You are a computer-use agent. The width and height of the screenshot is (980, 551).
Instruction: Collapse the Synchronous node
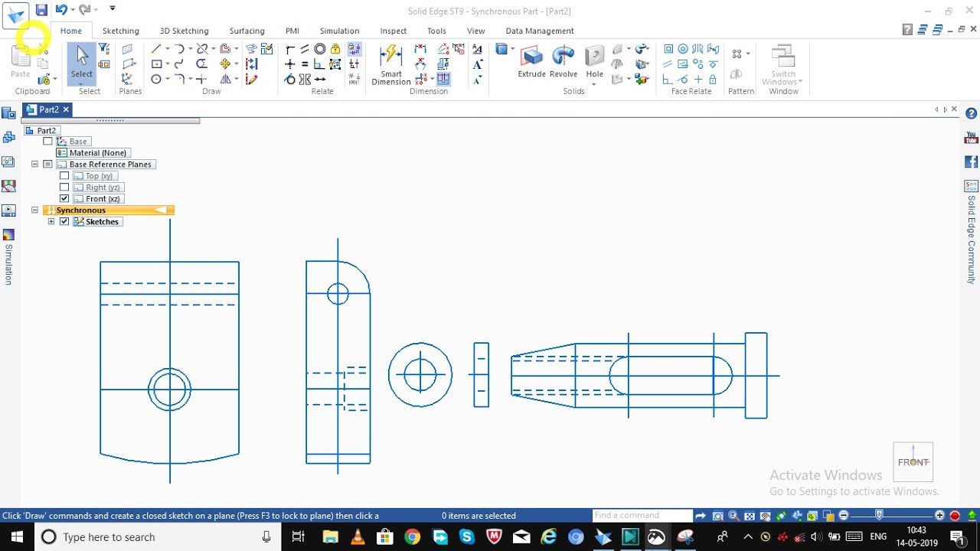(34, 210)
